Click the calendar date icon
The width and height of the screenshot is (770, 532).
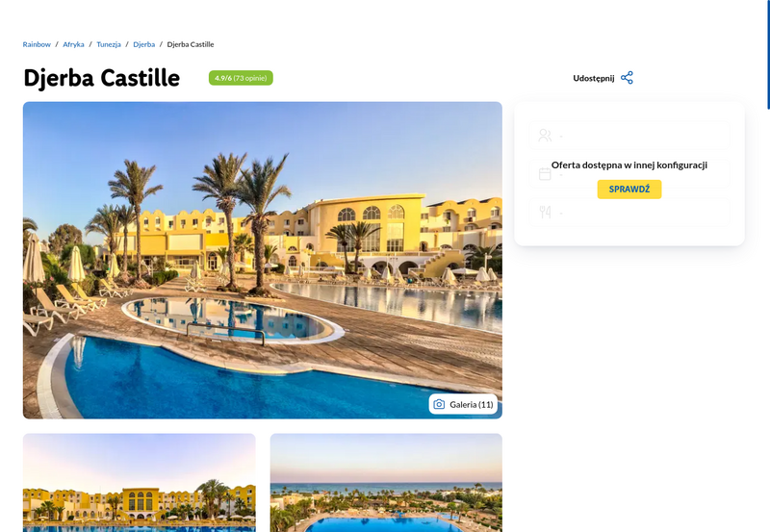click(545, 174)
